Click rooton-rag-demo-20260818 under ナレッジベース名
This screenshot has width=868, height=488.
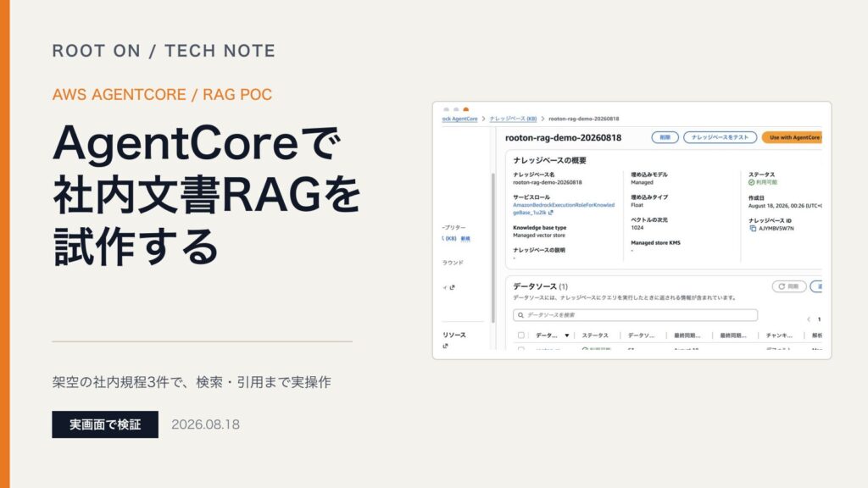click(x=547, y=183)
